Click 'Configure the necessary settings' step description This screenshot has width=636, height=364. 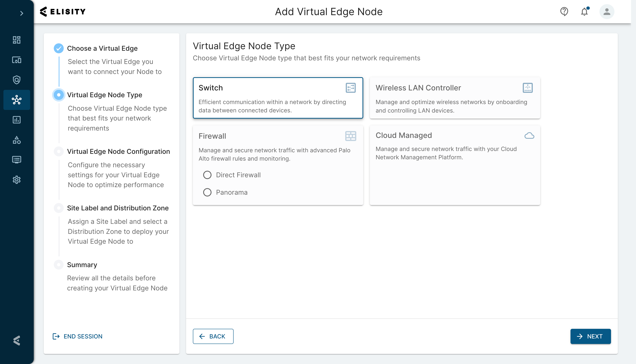click(116, 175)
